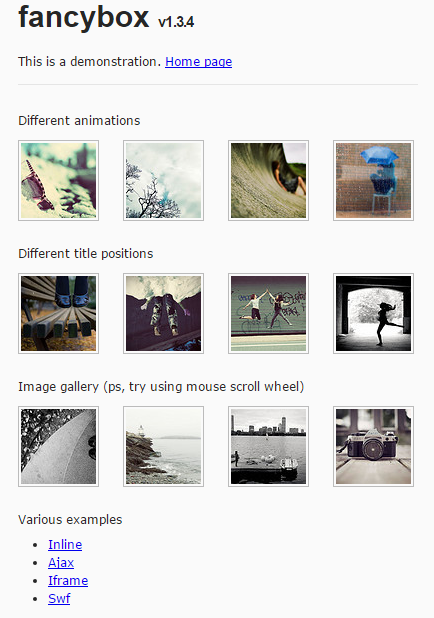Screen dimensions: 434x618
Task: Open the girl on curved ramp thumbnail
Action: pos(268,180)
